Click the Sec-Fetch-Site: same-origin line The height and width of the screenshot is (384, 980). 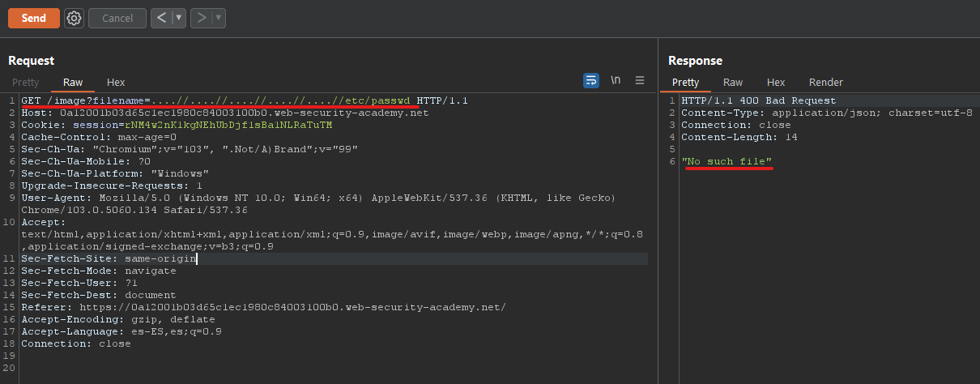click(109, 258)
